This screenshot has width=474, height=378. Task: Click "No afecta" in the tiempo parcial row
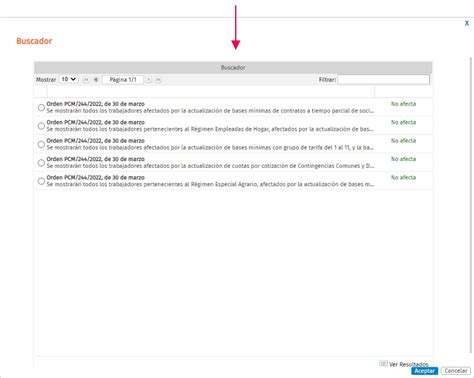coord(403,104)
